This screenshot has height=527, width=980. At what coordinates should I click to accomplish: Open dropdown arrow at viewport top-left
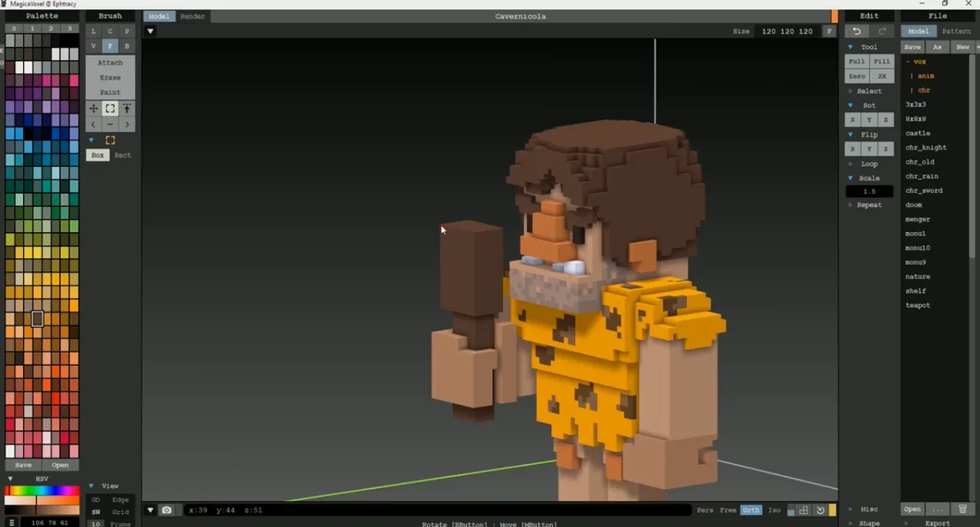(150, 31)
